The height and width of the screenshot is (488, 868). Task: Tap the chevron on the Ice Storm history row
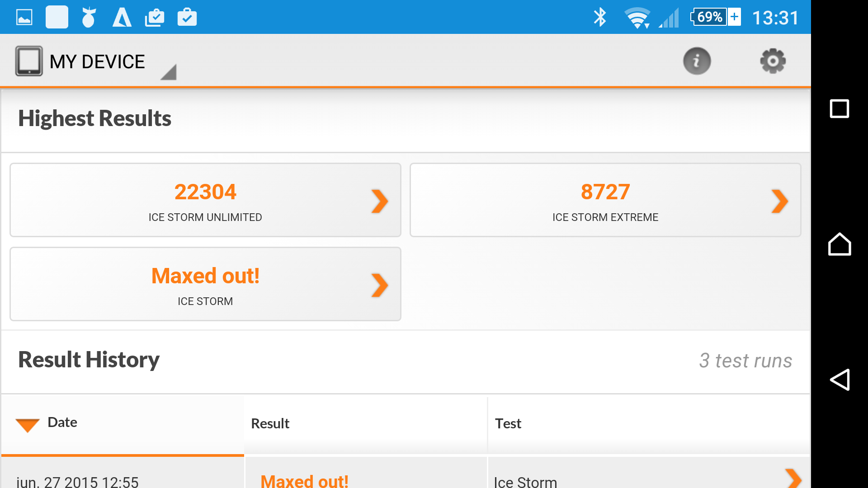click(x=793, y=479)
